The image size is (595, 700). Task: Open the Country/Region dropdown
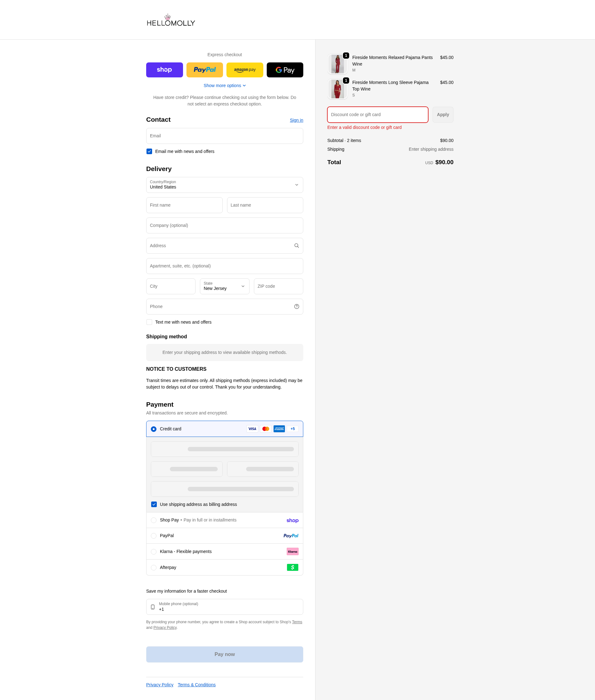pyautogui.click(x=224, y=185)
